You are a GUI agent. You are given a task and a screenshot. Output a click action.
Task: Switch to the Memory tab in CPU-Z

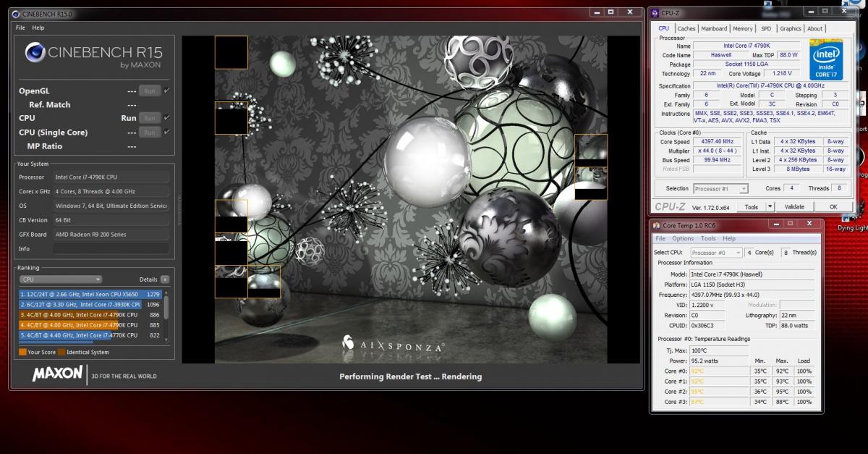point(743,29)
